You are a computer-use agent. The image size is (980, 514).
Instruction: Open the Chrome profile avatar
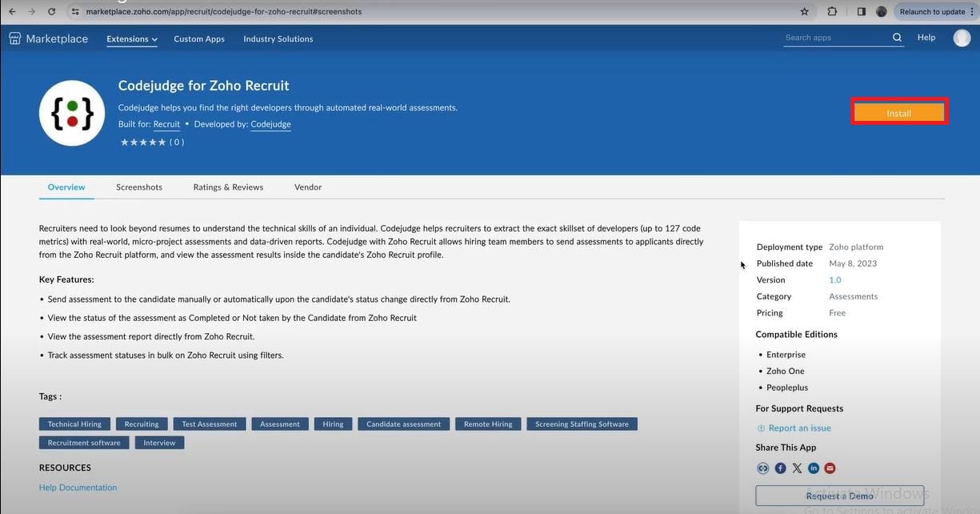coord(882,12)
